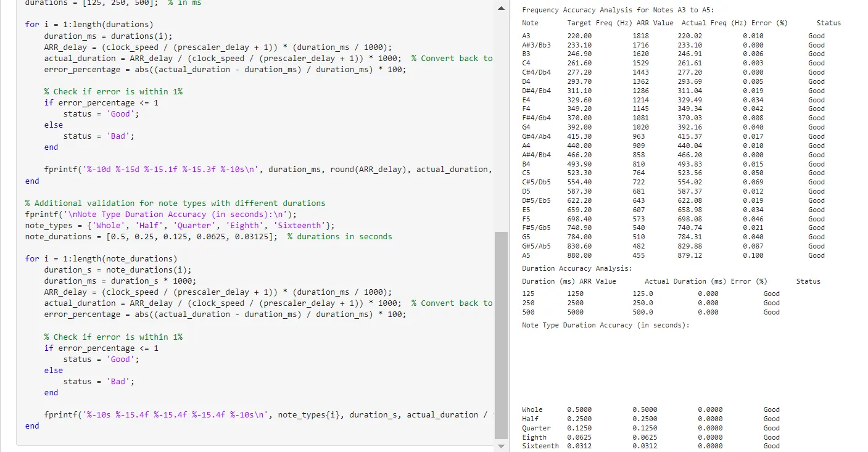Click the 'Actual Freq (Hz)' column header
Screen dimensions: 868x452
tap(714, 23)
